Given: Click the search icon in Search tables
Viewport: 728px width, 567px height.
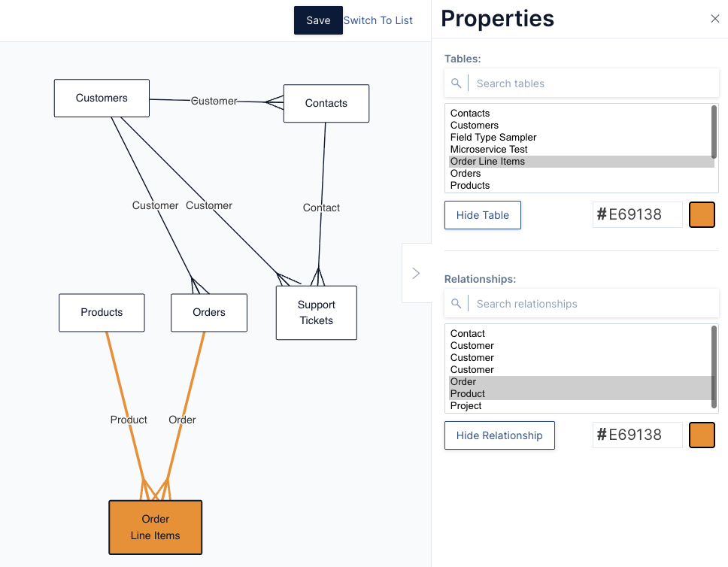Looking at the screenshot, I should pos(456,83).
